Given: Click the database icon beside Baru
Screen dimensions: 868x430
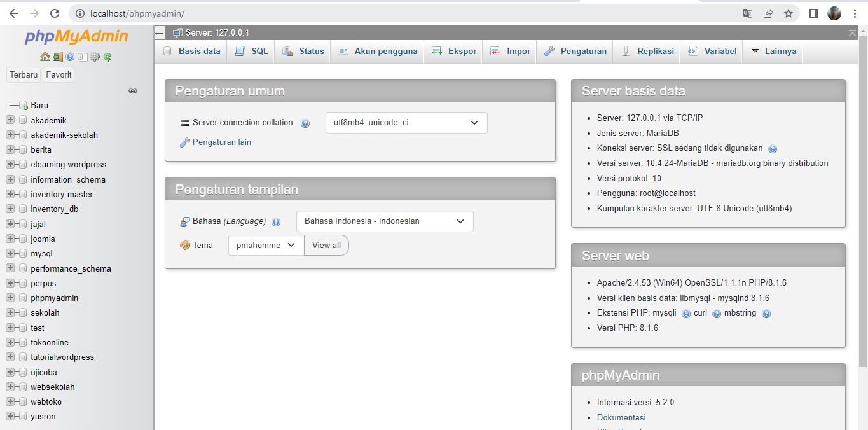Looking at the screenshot, I should [x=24, y=106].
